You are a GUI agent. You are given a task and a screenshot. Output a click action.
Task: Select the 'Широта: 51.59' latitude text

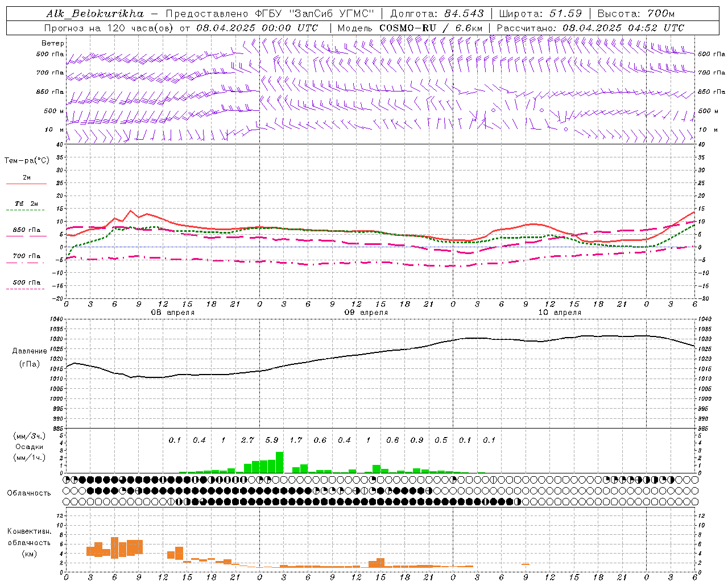540,14
